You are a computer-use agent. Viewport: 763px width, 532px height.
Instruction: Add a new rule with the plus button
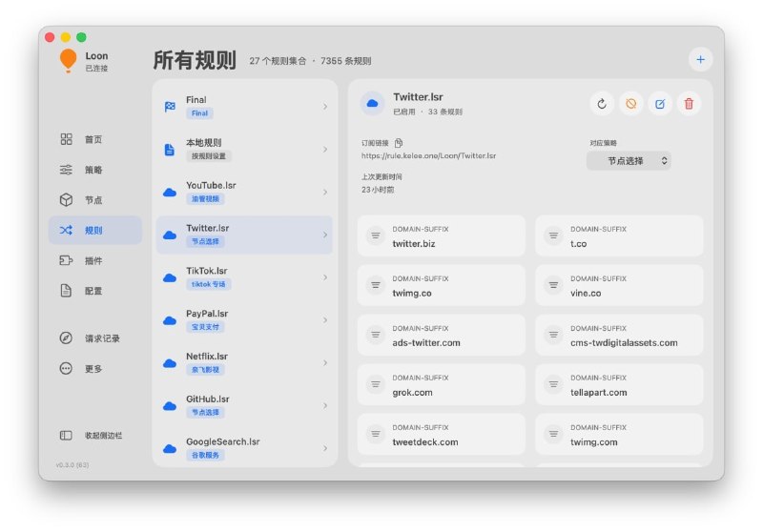click(700, 59)
